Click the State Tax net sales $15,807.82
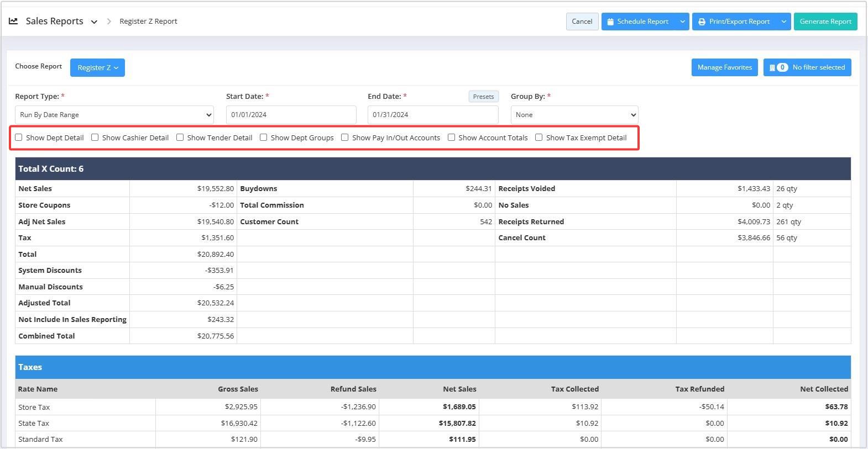This screenshot has height=449, width=868. click(x=457, y=424)
